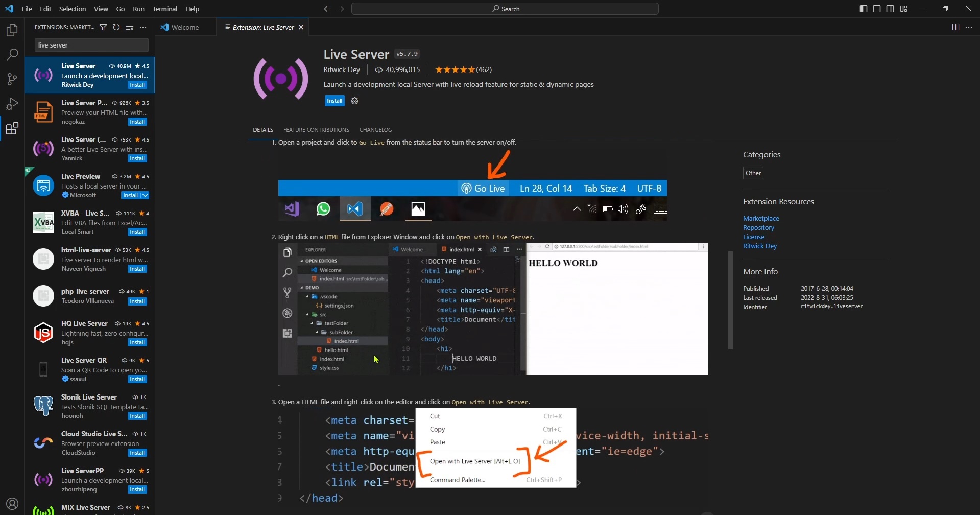Select Cloud Studio Live Server extension
This screenshot has height=515, width=980.
click(90, 443)
